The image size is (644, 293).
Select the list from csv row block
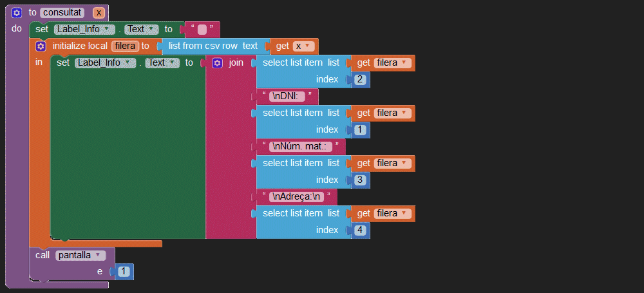213,46
